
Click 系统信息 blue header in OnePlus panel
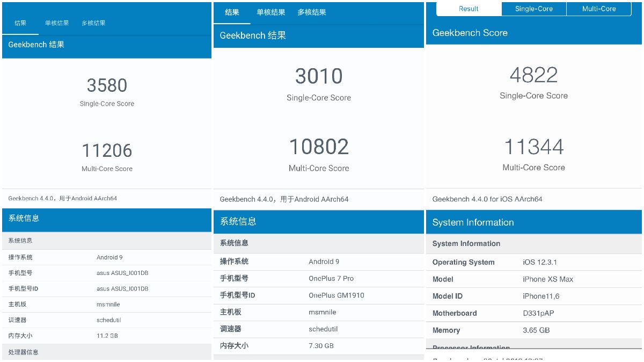pos(319,221)
